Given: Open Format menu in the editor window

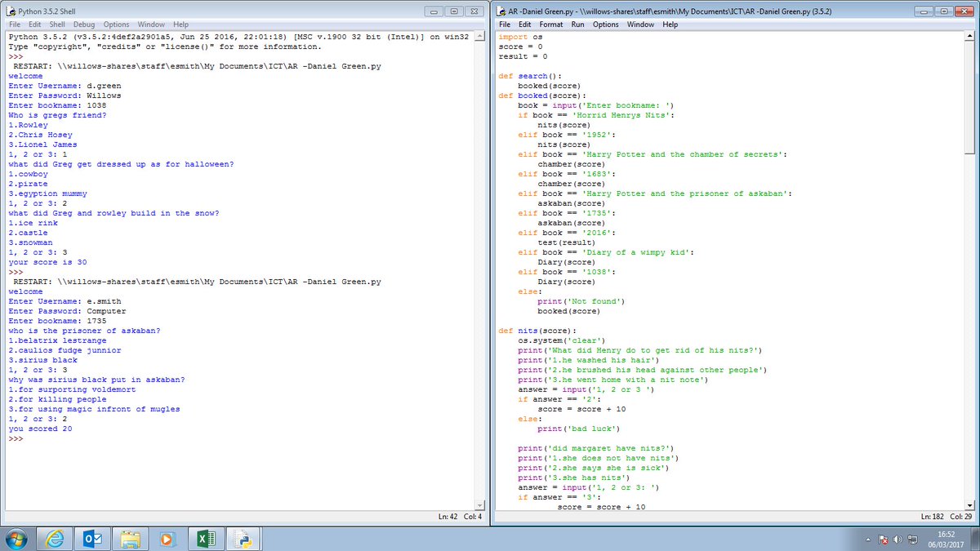Looking at the screenshot, I should click(x=551, y=24).
